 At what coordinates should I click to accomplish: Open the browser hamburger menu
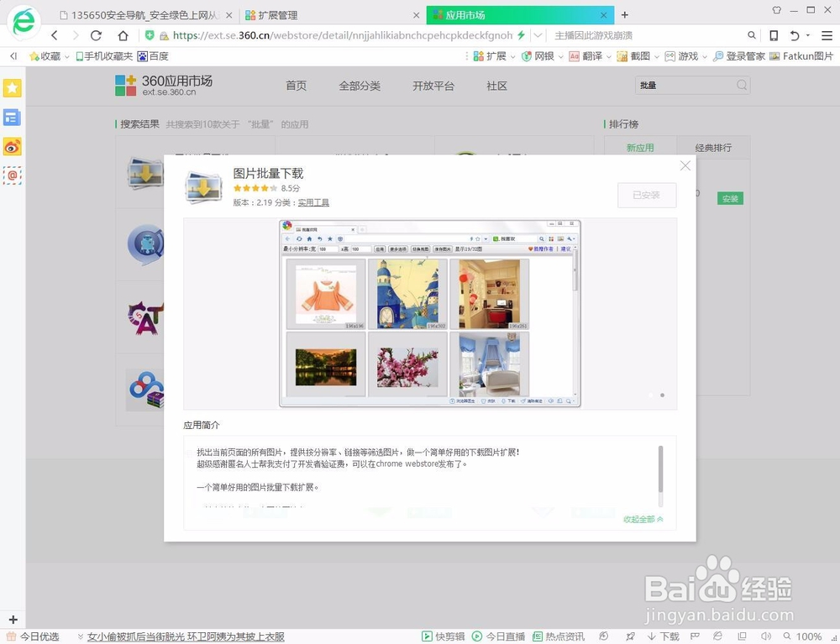827,35
